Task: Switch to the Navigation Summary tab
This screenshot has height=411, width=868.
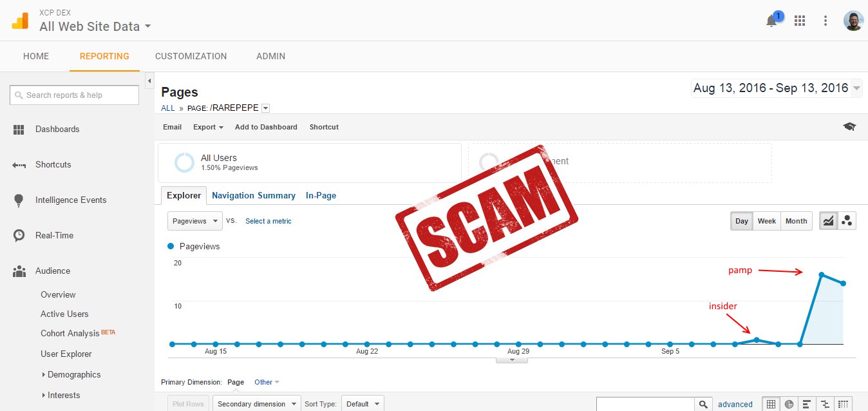Action: tap(254, 195)
